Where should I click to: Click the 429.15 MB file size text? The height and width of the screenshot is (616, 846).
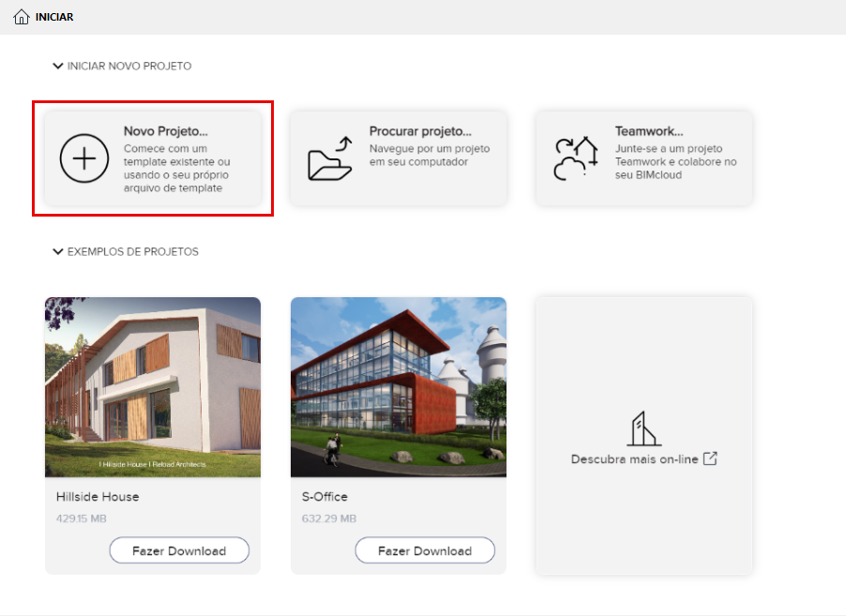[82, 518]
